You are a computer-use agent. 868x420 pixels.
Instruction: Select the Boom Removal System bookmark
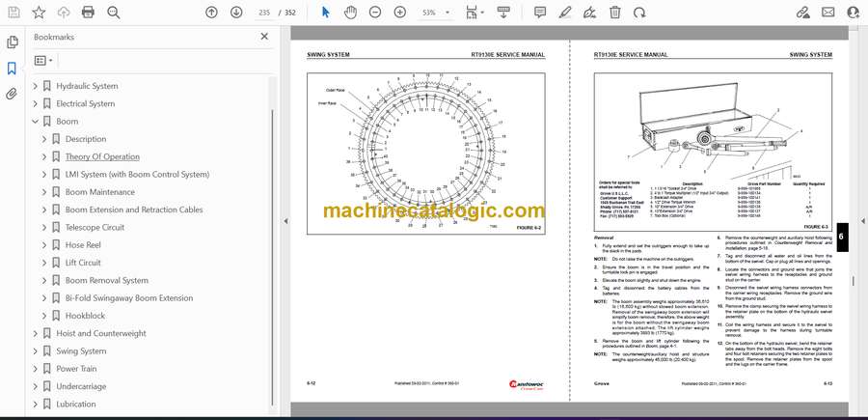[107, 280]
